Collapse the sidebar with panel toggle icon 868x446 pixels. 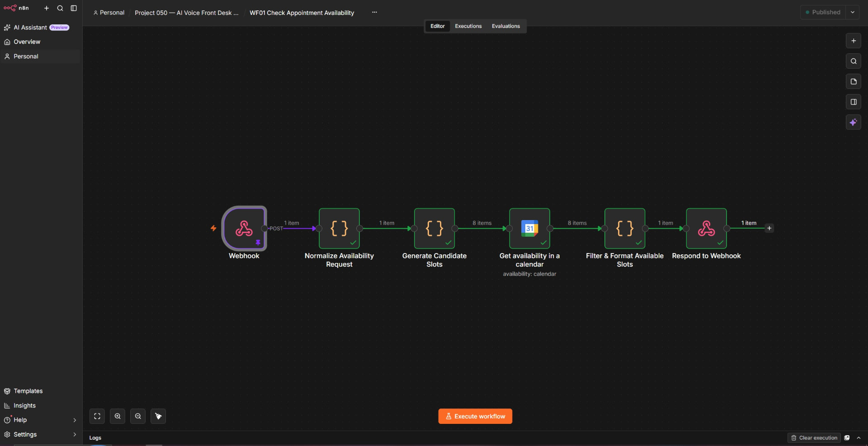tap(74, 8)
